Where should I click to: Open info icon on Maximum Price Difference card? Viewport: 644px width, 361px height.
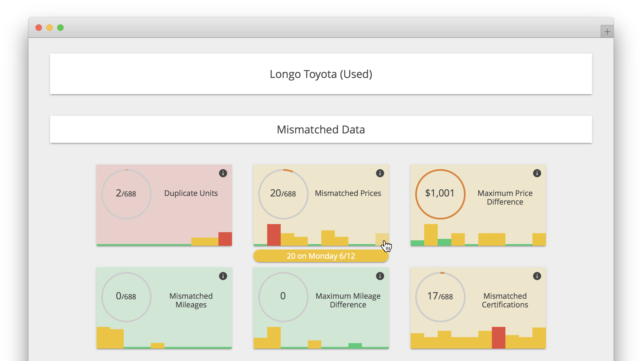coord(537,173)
